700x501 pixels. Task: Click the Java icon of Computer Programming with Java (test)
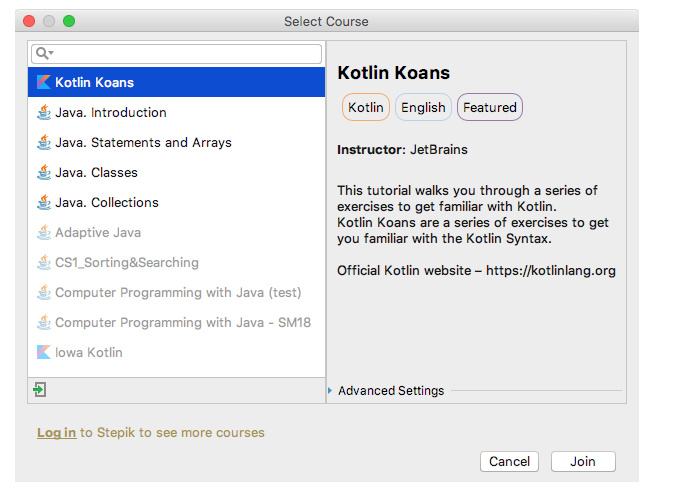pyautogui.click(x=43, y=292)
